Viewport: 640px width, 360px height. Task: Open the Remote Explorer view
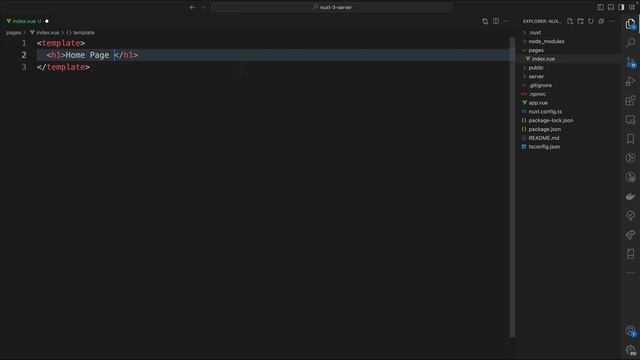click(630, 120)
